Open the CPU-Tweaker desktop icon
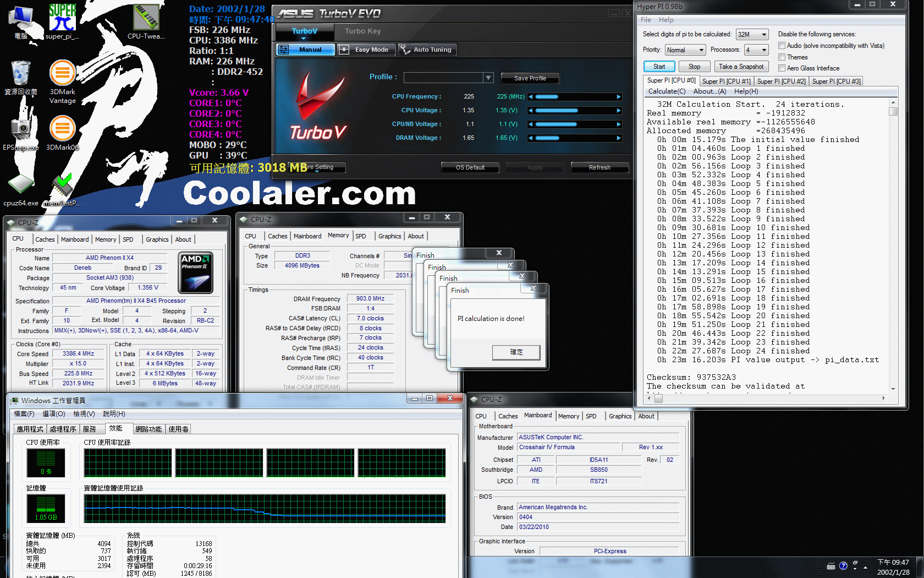 146,19
